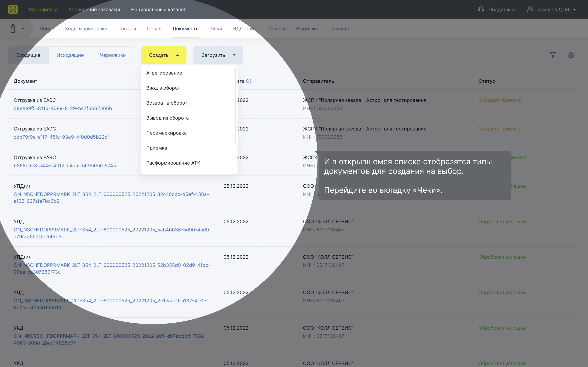The width and height of the screenshot is (588, 367).
Task: Expand the Алхазов Д. М. account menu arrow
Action: pyautogui.click(x=574, y=10)
